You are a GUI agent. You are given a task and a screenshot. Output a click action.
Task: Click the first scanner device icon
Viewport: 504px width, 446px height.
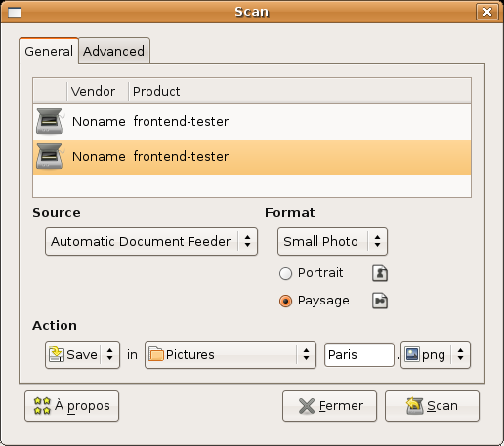(50, 121)
